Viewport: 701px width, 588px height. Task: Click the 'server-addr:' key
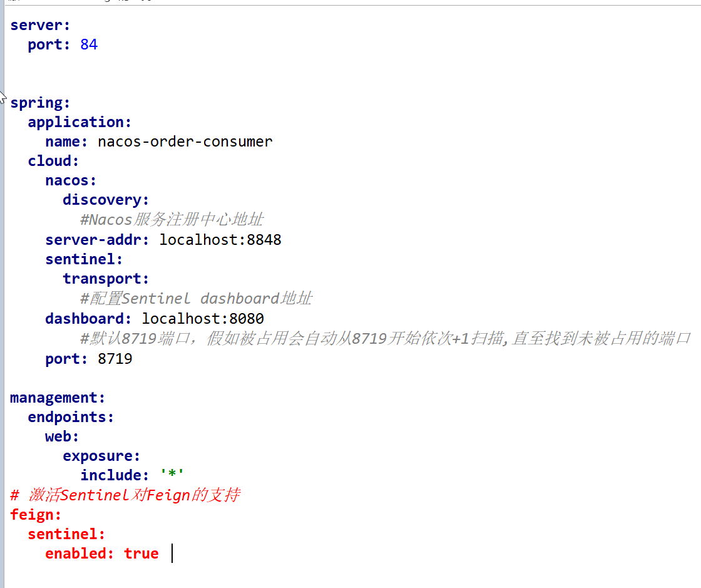tap(97, 240)
